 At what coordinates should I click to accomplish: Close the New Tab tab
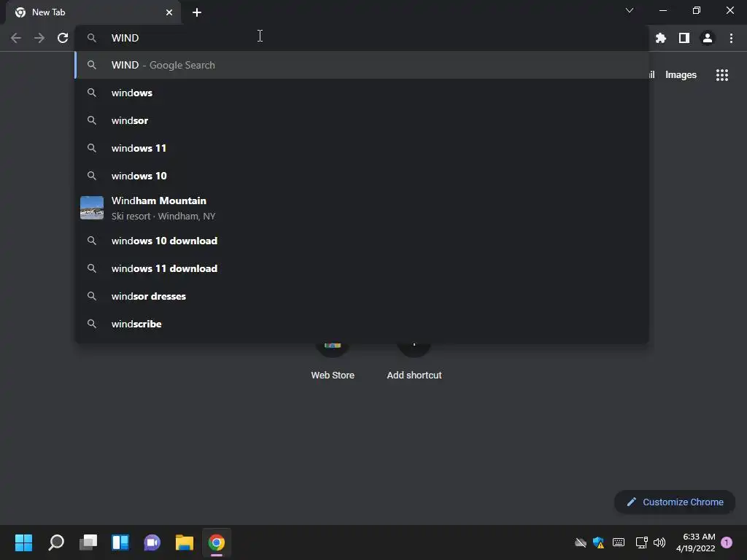pyautogui.click(x=169, y=12)
